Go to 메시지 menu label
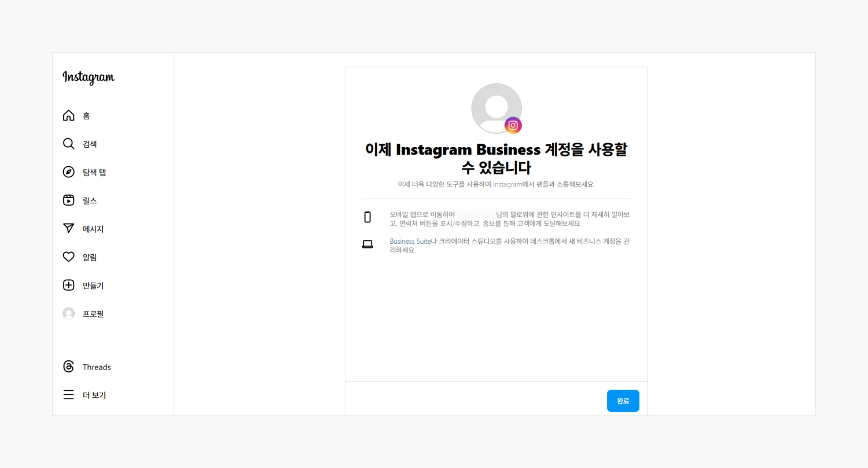 93,229
